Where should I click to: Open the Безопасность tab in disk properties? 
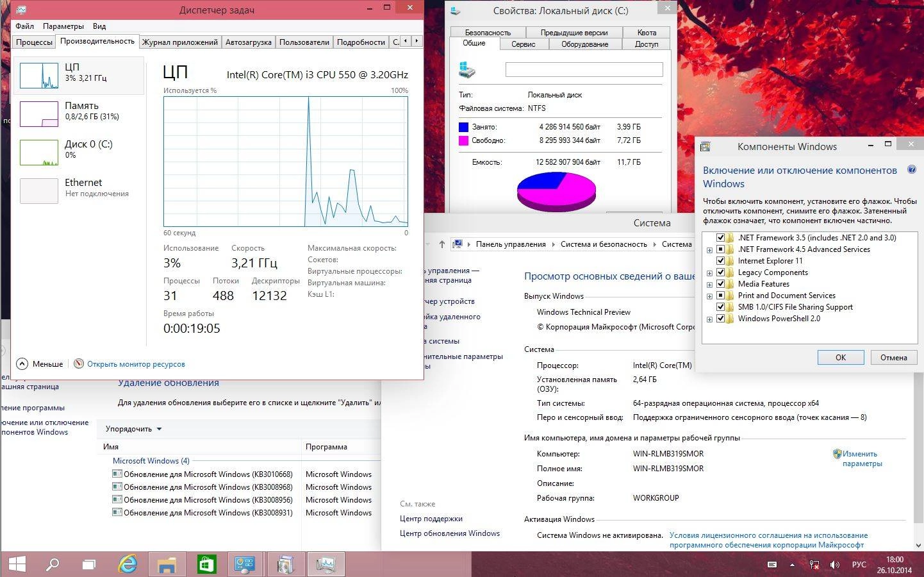[488, 32]
